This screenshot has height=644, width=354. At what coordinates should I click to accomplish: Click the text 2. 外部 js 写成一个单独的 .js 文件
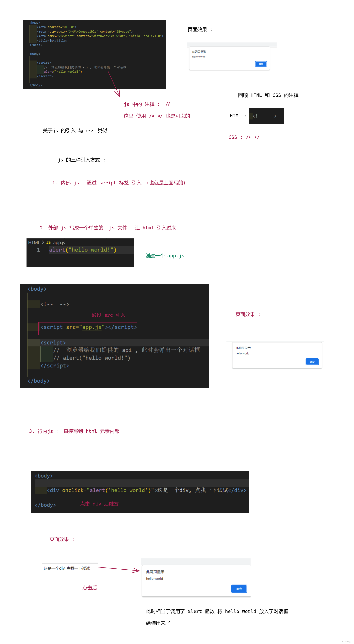[x=83, y=228]
